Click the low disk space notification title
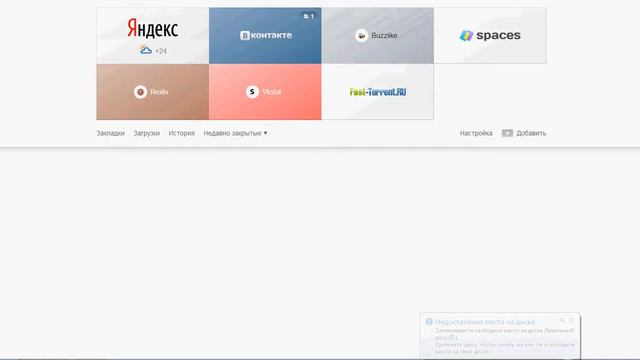The image size is (640, 360). click(485, 322)
